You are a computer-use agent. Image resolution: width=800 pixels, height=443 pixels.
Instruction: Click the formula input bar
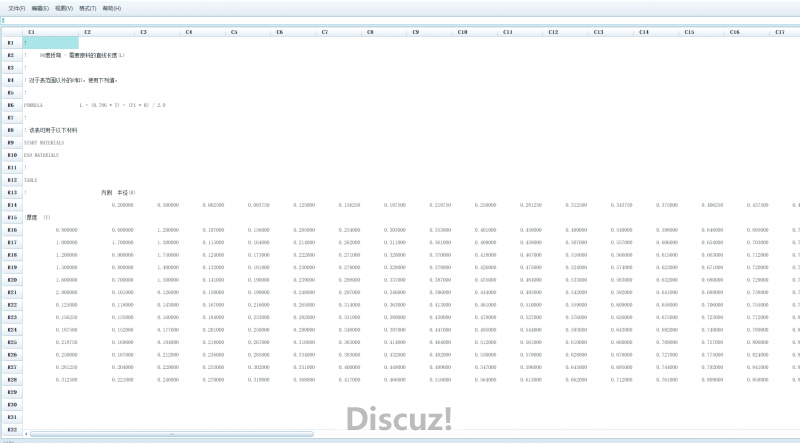[400, 20]
